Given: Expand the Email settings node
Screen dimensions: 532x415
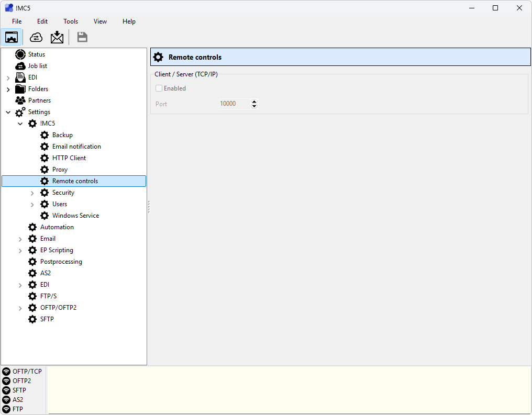Looking at the screenshot, I should click(20, 239).
